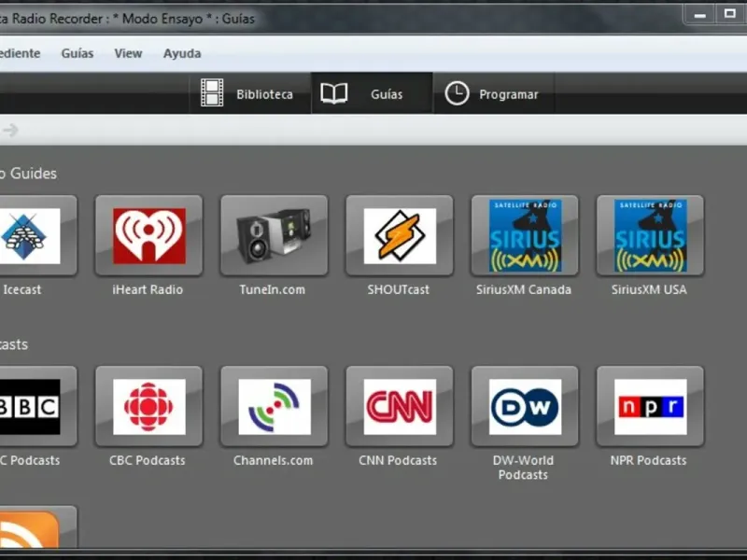
Task: Click the Icecast label
Action: coord(21,289)
